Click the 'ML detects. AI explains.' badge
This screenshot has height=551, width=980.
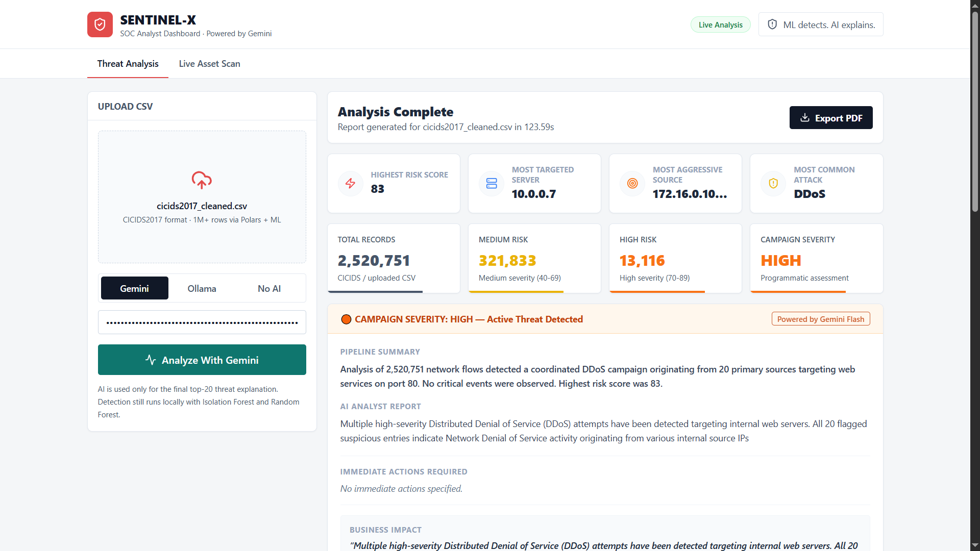pos(821,24)
